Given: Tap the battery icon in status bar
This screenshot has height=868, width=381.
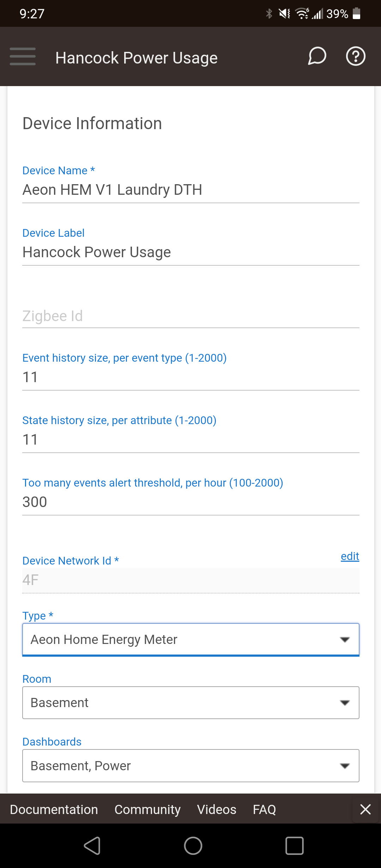Looking at the screenshot, I should [357, 13].
